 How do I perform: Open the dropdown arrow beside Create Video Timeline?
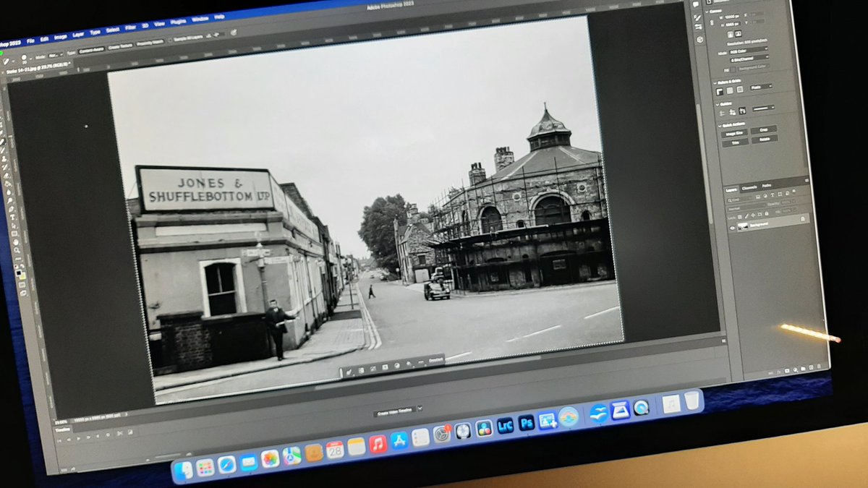(420, 408)
